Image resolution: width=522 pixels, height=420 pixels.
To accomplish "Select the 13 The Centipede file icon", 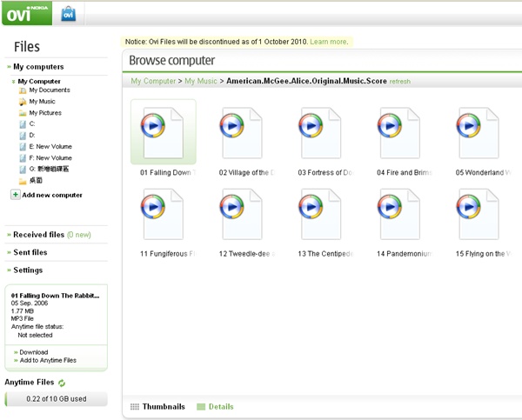I will (x=320, y=214).
